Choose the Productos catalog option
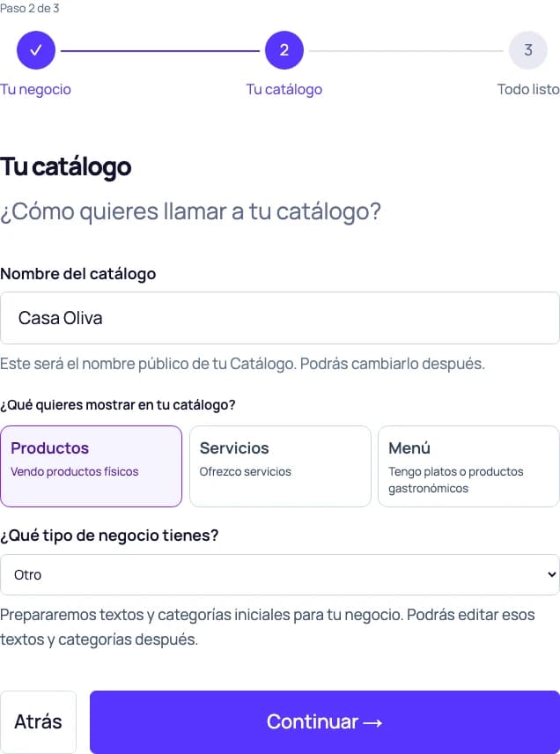The image size is (560, 754). [x=92, y=466]
